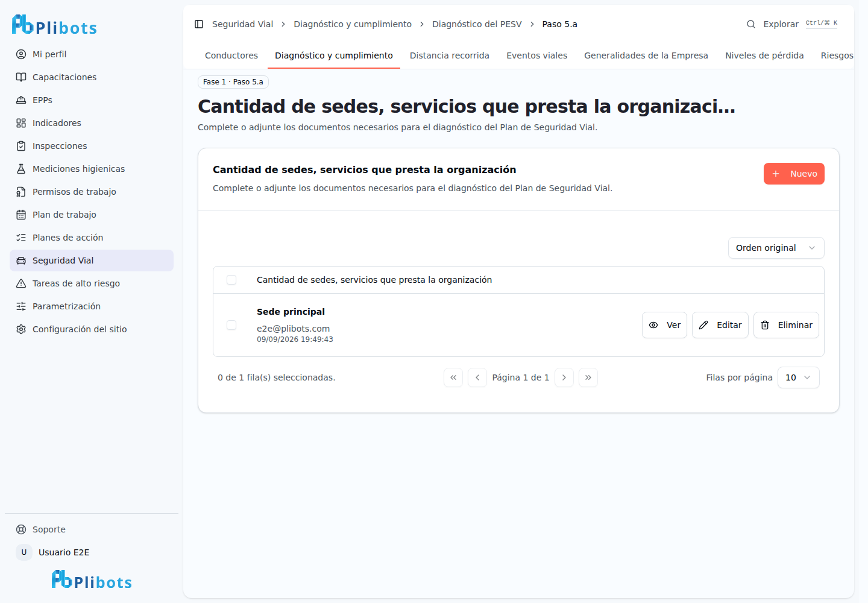Delete Sede principal with Eliminar
868x603 pixels.
[x=786, y=325]
